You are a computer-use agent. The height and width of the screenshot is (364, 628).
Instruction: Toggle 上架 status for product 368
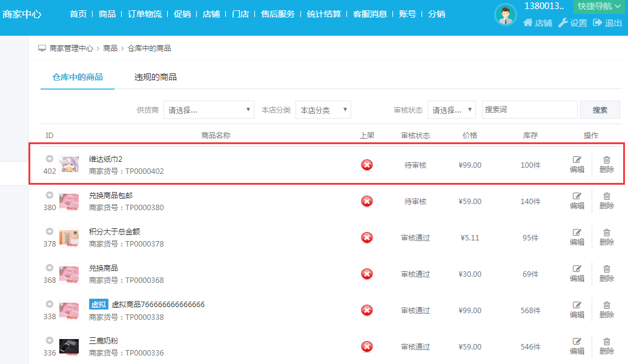367,274
